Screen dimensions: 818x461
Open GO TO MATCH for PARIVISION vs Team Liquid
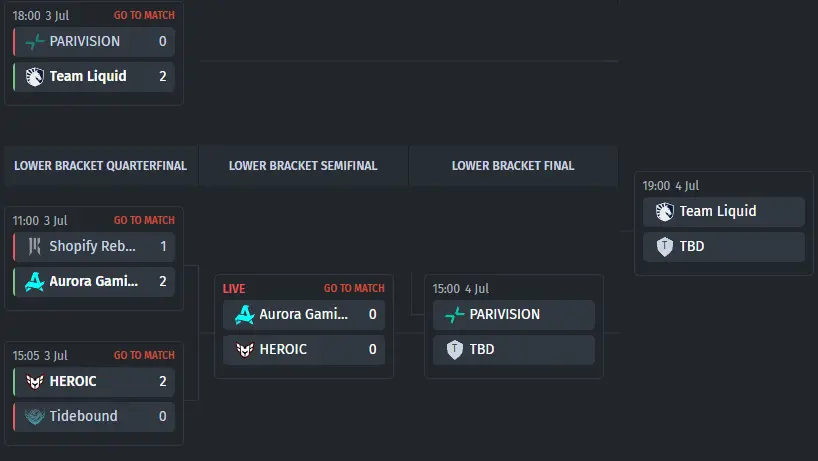(x=145, y=15)
